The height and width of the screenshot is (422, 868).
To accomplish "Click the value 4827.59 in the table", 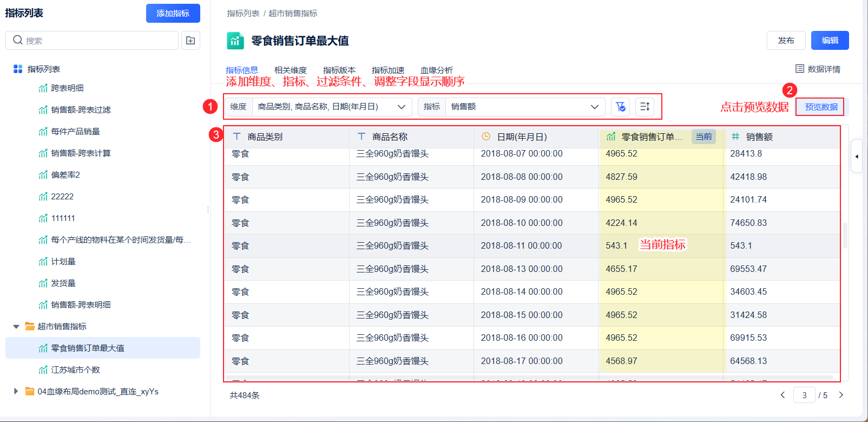I will click(621, 177).
